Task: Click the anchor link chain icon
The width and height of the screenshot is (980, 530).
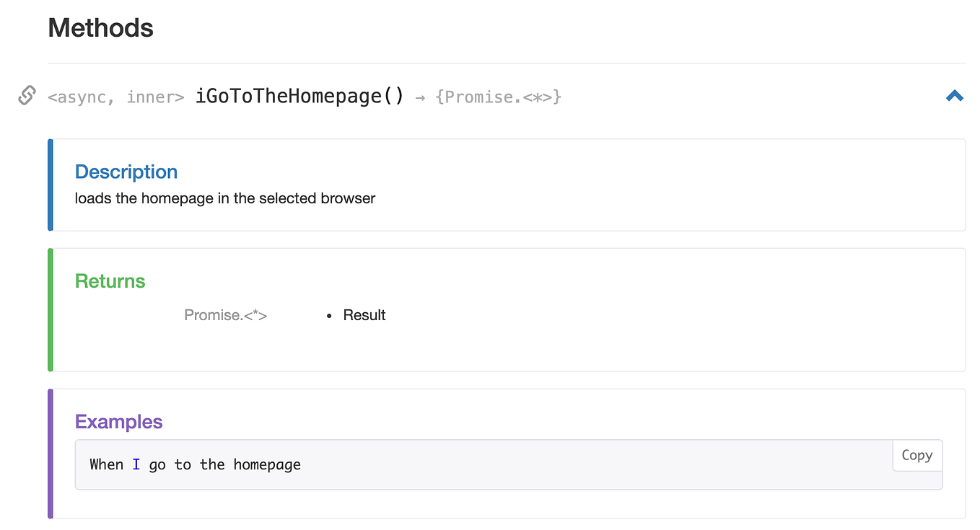Action: tap(26, 95)
